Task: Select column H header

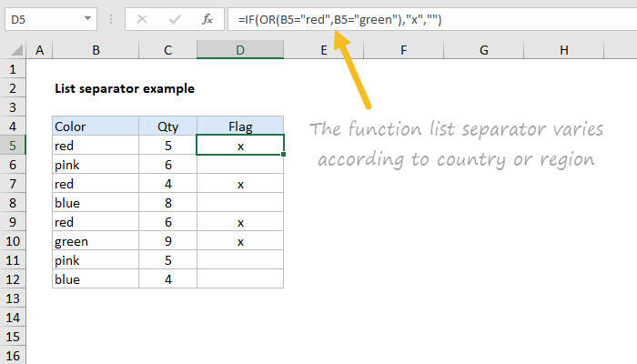Action: pos(564,51)
